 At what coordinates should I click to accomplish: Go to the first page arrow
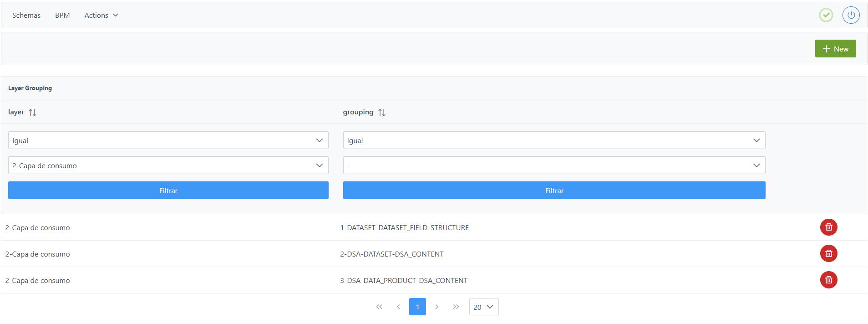click(x=379, y=307)
